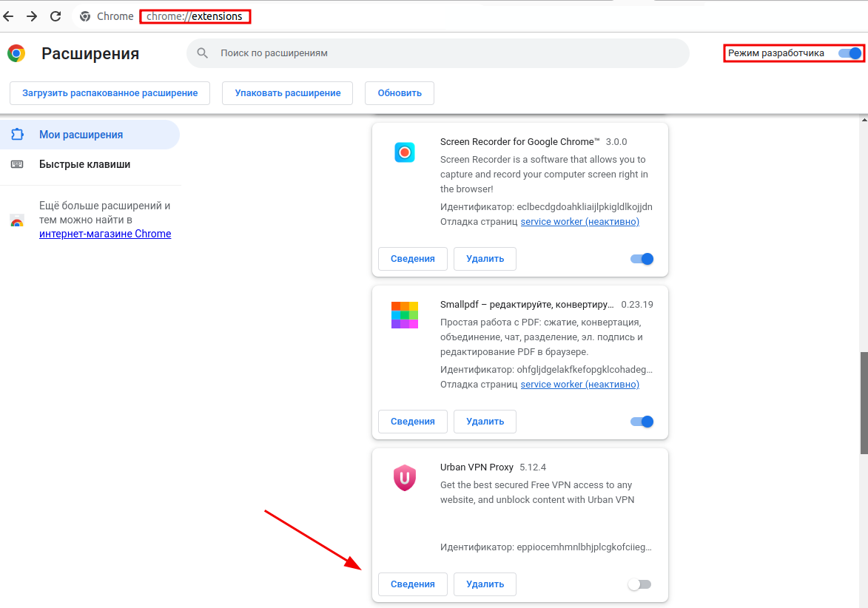Click the search magnifier icon
The height and width of the screenshot is (608, 868).
coord(203,53)
